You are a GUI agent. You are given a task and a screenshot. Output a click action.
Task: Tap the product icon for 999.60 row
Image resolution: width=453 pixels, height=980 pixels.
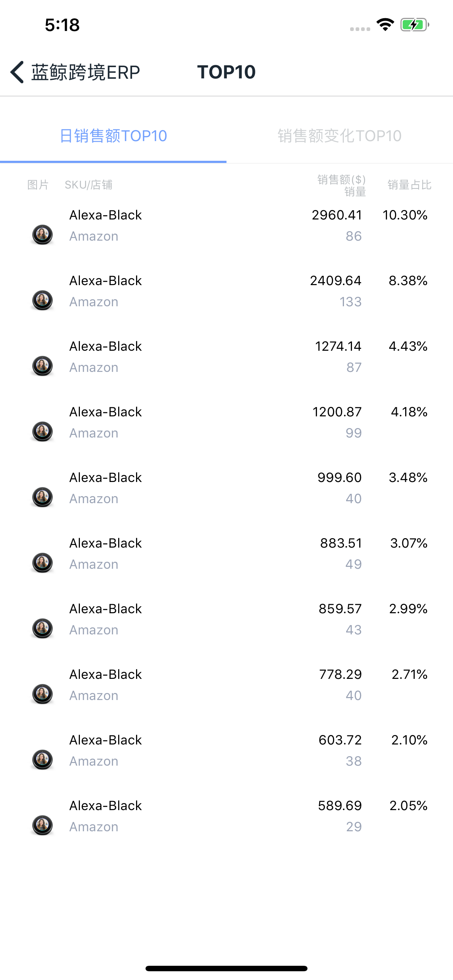point(42,497)
